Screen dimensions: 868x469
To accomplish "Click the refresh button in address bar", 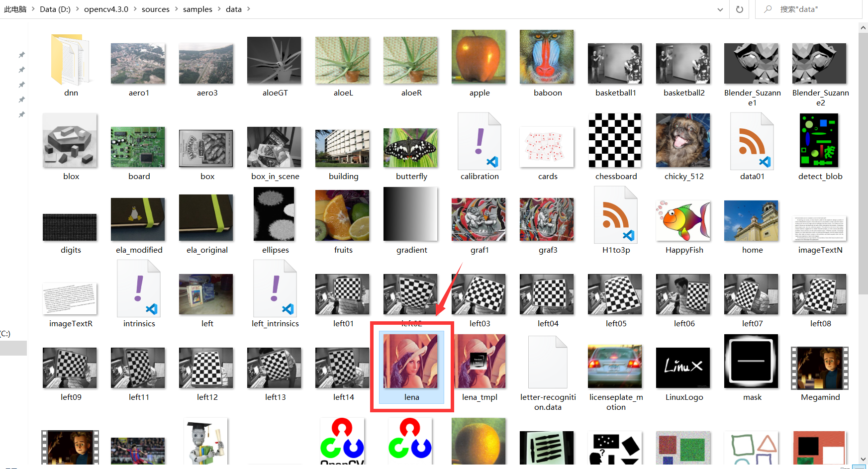I will click(739, 9).
